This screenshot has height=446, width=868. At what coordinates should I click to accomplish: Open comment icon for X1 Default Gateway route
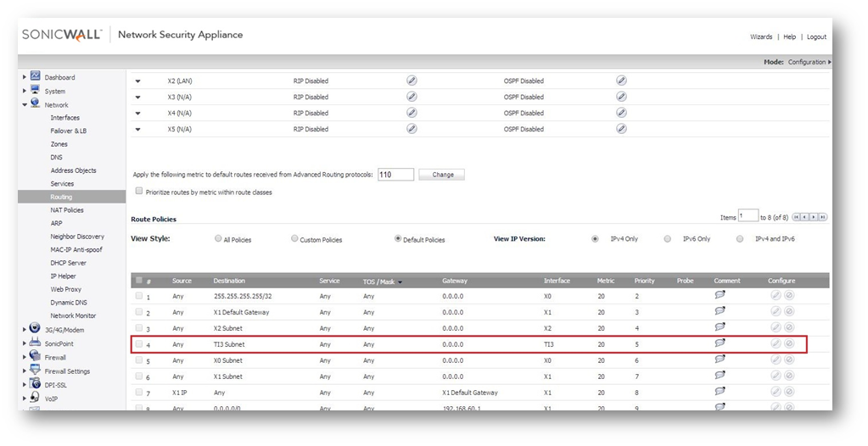pos(720,311)
